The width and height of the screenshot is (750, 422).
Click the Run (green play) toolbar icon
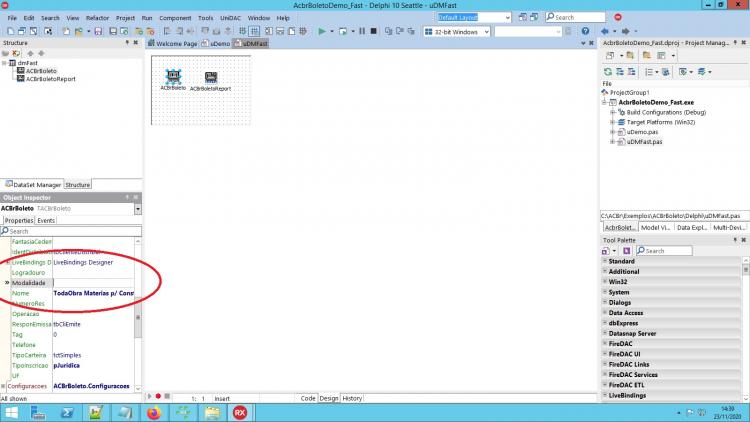tap(321, 31)
